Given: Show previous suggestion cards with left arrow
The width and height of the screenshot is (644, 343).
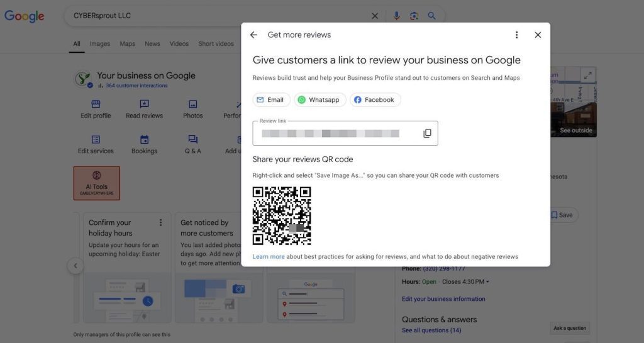Looking at the screenshot, I should [75, 266].
